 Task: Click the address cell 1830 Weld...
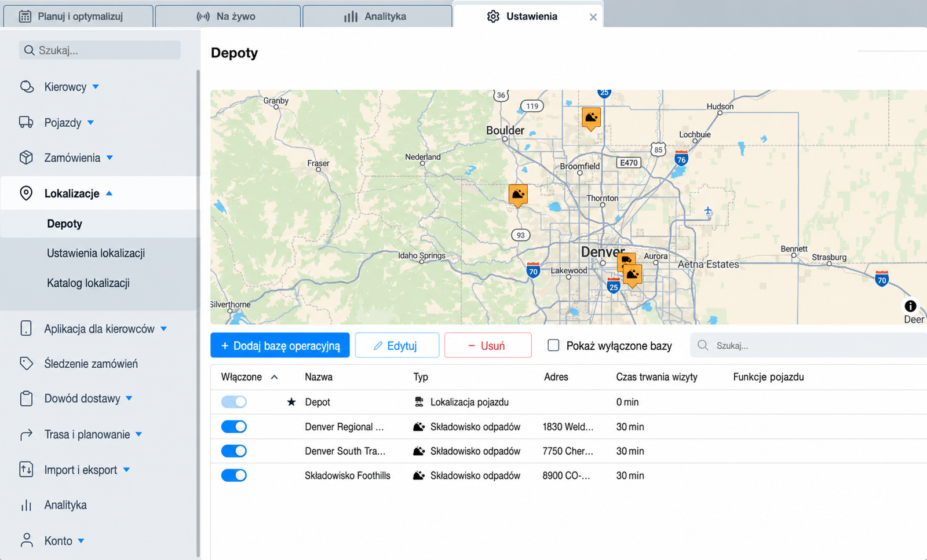[x=568, y=427]
